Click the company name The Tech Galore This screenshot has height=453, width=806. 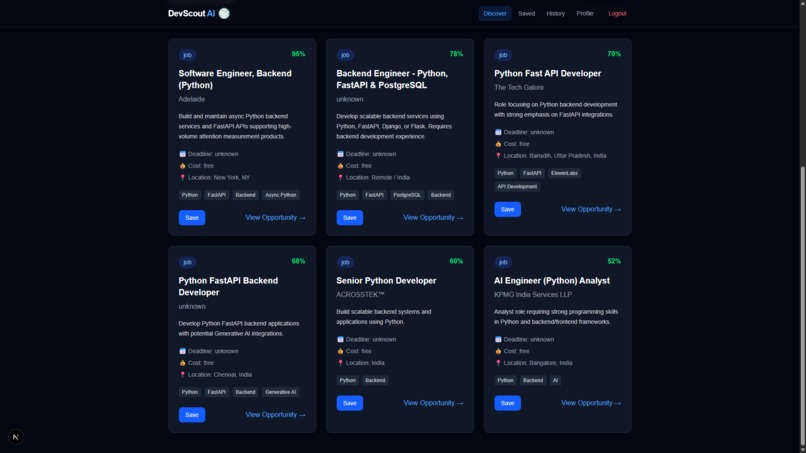(519, 87)
